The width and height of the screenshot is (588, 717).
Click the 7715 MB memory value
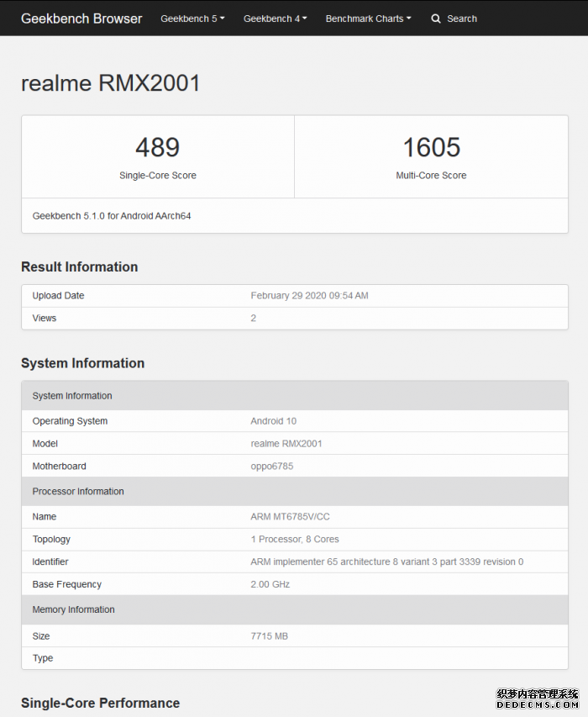(269, 636)
